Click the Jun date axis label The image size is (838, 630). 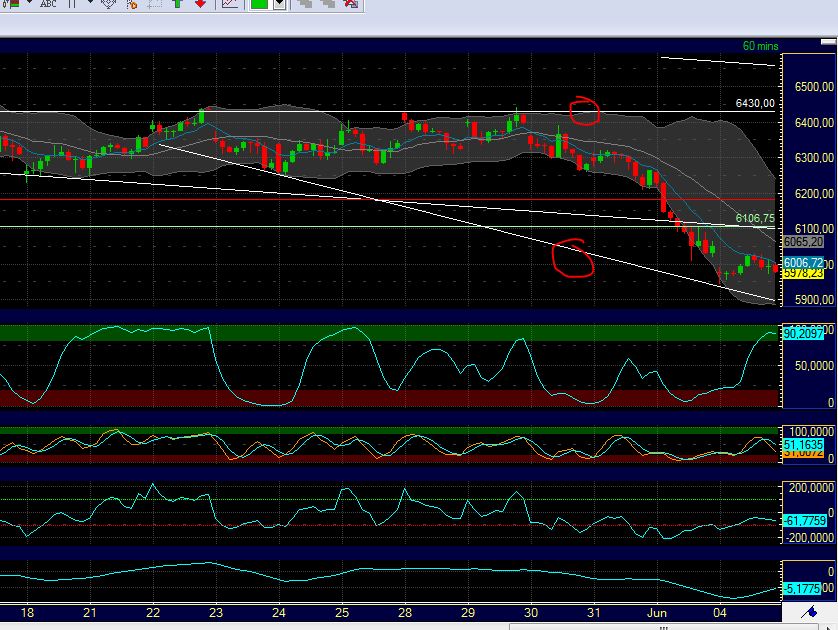(x=656, y=613)
